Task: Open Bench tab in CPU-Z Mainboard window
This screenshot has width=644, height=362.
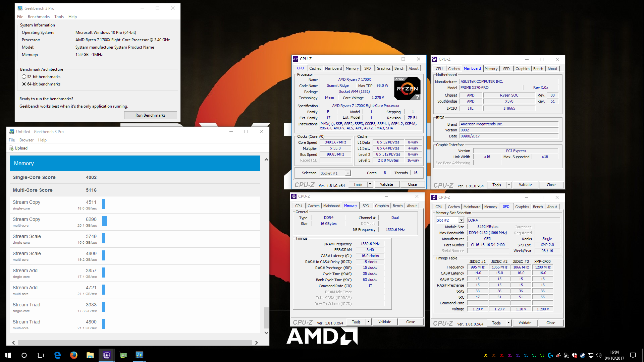Action: (x=538, y=69)
